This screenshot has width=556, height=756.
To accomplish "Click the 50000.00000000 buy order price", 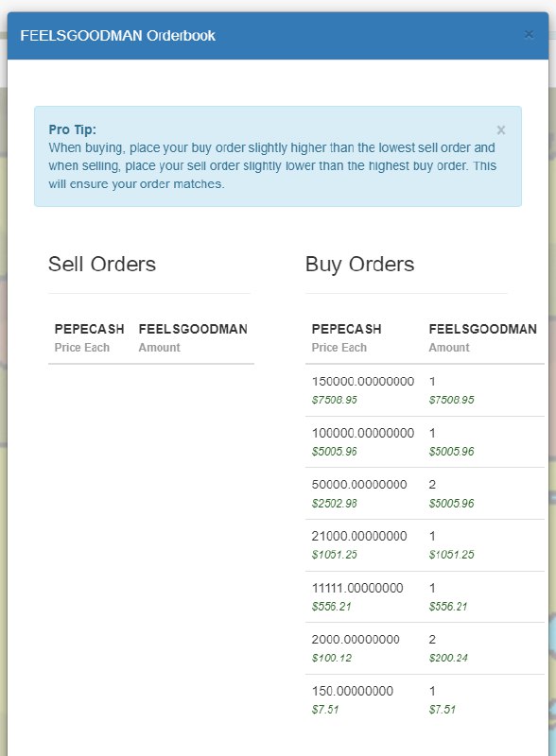I will coord(359,485).
